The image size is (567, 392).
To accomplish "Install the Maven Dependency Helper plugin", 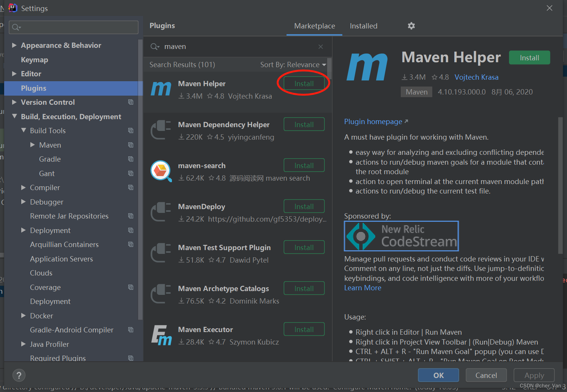I will [x=304, y=124].
